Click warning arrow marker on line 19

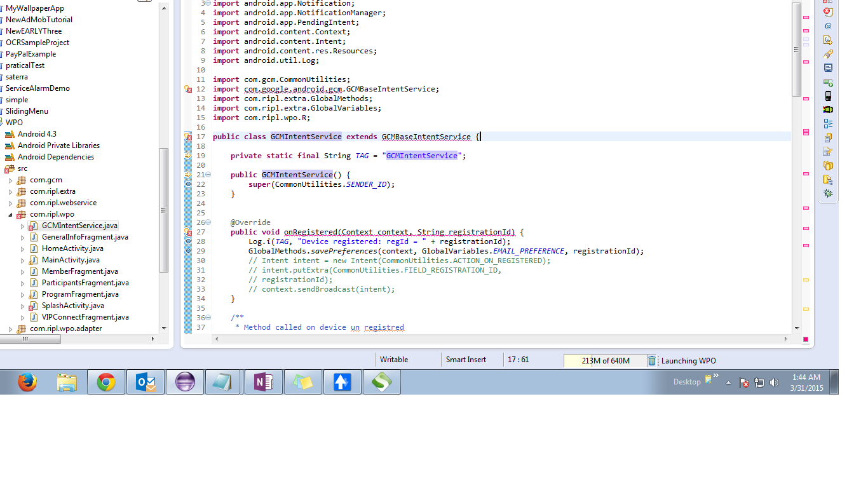coord(188,156)
